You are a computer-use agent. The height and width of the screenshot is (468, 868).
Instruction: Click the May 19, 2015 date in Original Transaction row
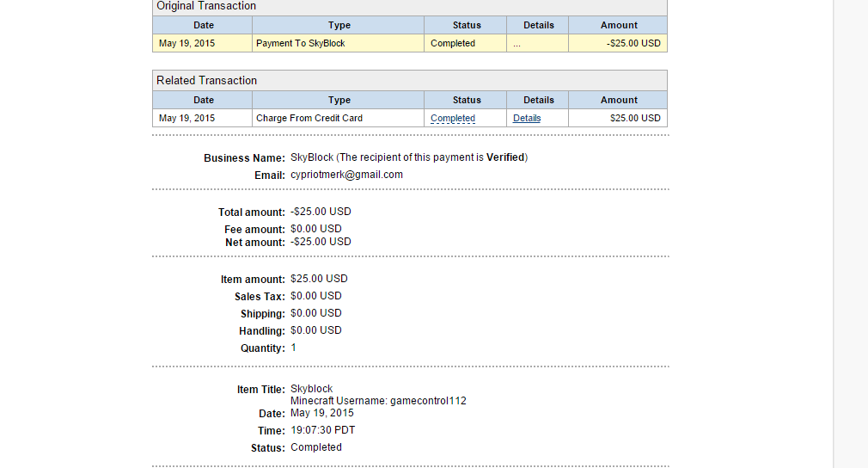point(186,43)
